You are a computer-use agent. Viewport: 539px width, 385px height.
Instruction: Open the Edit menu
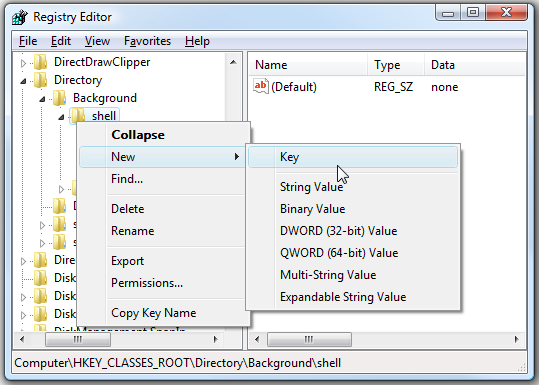(61, 41)
